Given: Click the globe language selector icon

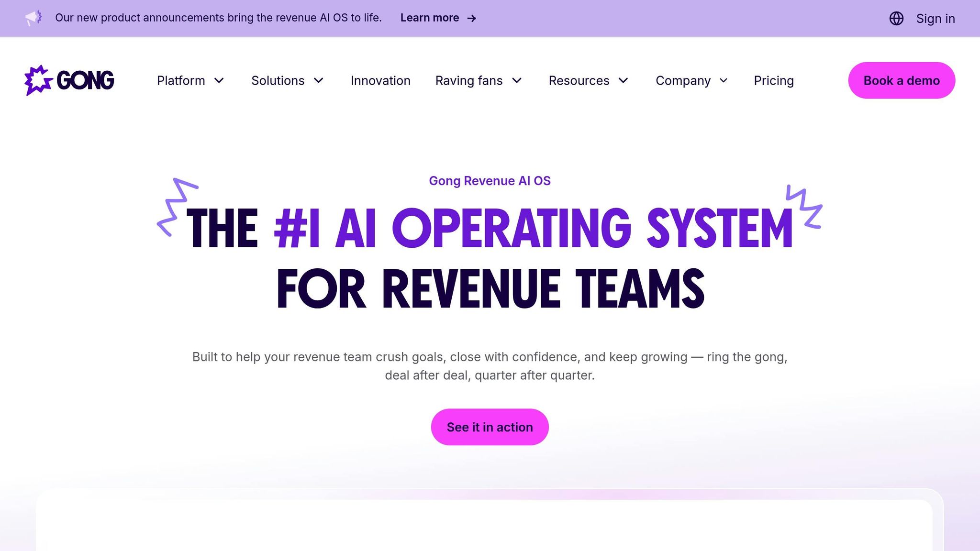Looking at the screenshot, I should pos(896,18).
